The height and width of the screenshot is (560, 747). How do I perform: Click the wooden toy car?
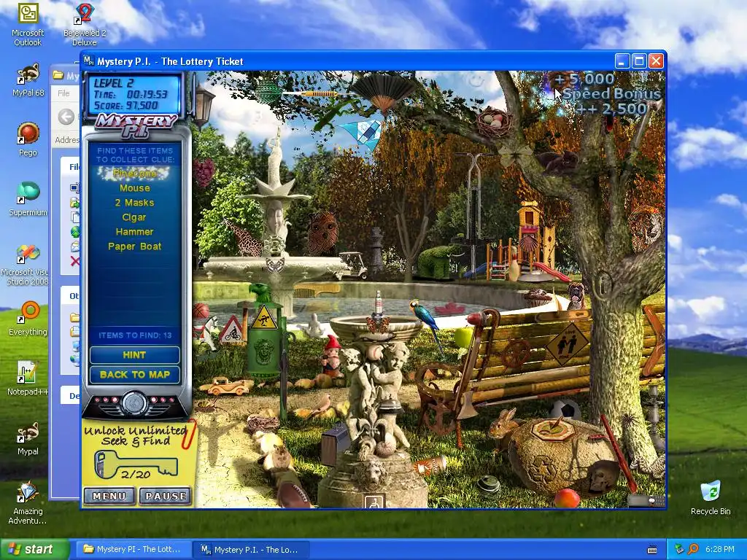tap(228, 386)
